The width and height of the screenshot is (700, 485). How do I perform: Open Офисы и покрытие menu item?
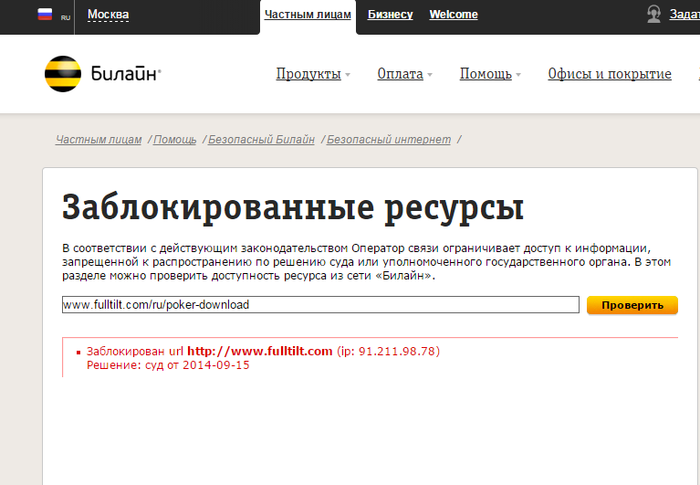609,74
